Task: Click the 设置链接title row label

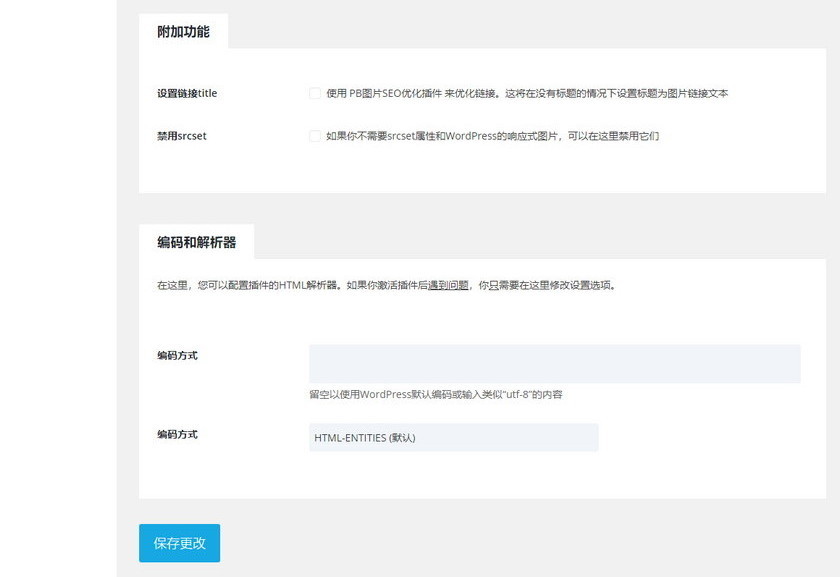Action: click(x=187, y=93)
